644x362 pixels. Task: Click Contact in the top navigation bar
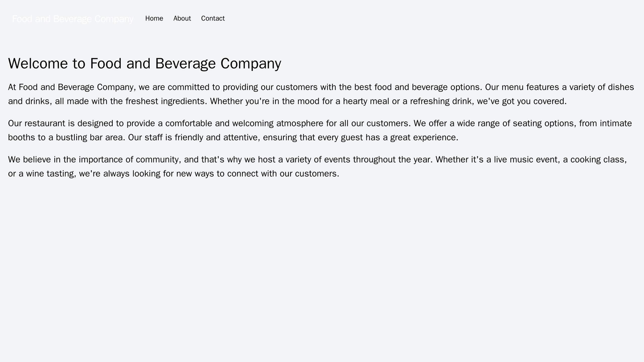coord(213,18)
